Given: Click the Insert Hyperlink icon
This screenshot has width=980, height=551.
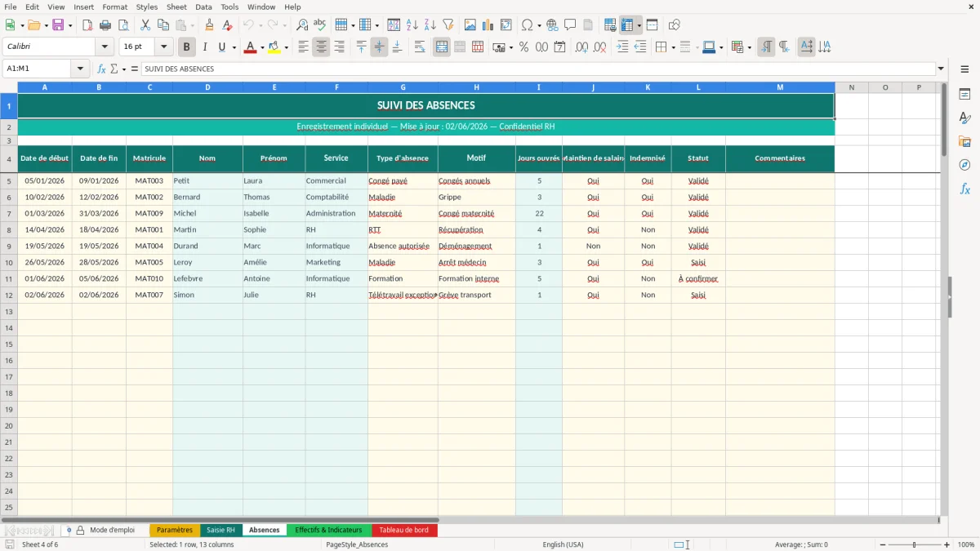Looking at the screenshot, I should click(x=552, y=25).
